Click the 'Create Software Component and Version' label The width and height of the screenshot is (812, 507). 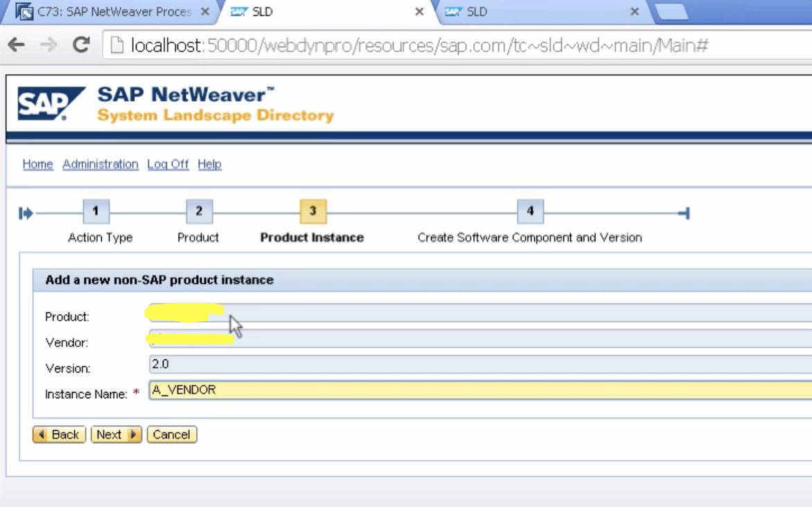point(530,237)
